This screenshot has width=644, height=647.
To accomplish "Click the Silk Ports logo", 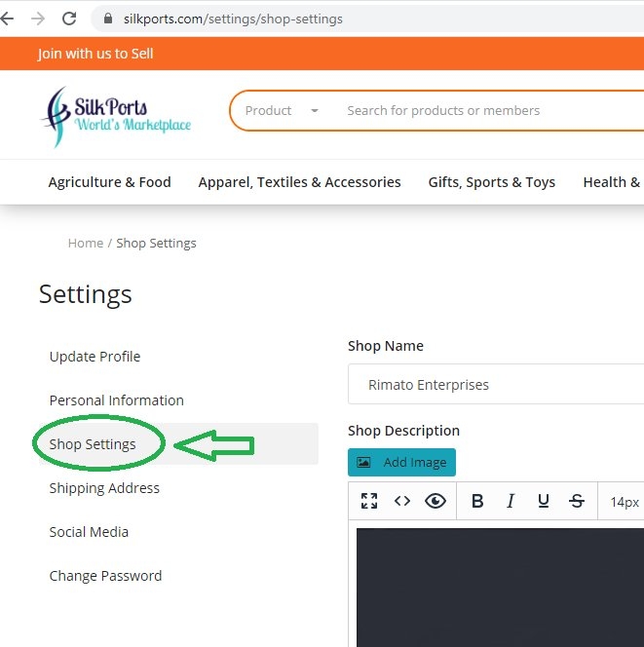I will point(116,117).
